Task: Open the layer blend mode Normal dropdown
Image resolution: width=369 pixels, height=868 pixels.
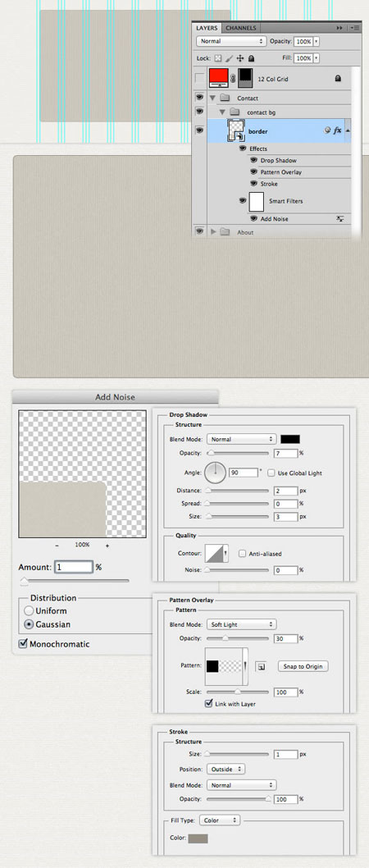Action: (231, 42)
